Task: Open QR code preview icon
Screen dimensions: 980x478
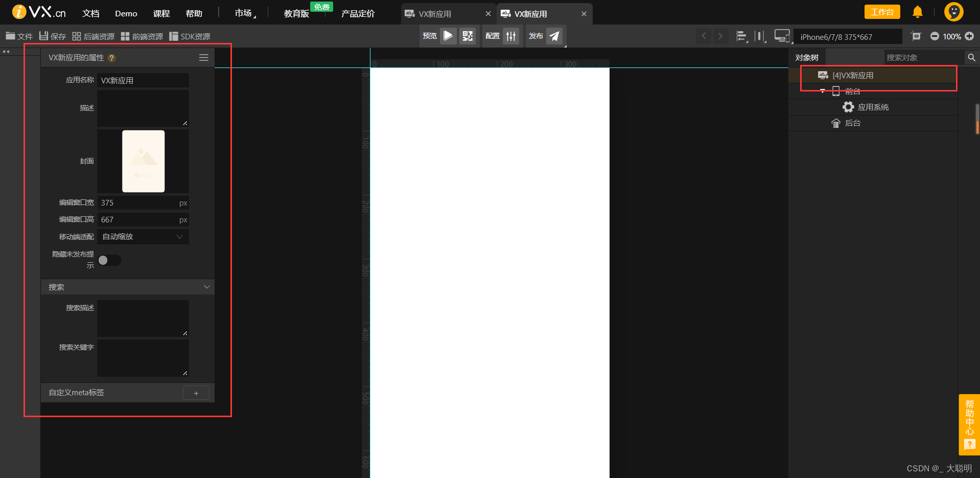Action: [467, 36]
